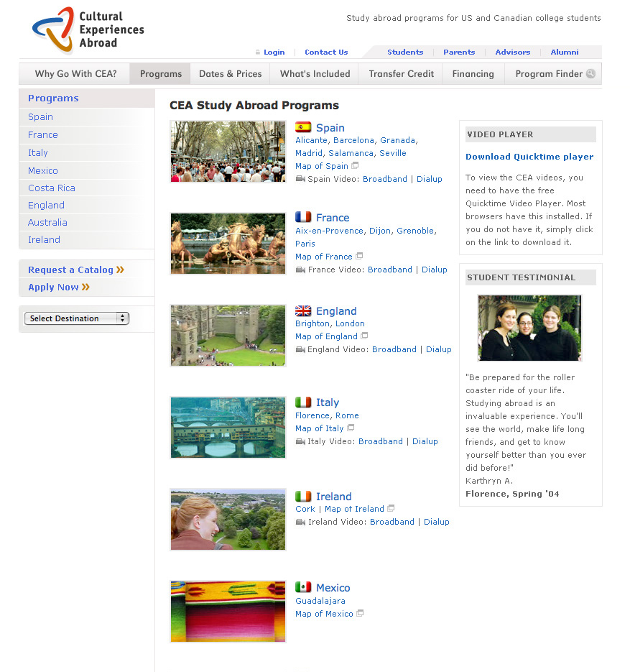Open the Financing menu item
This screenshot has height=672, width=630.
coord(473,73)
